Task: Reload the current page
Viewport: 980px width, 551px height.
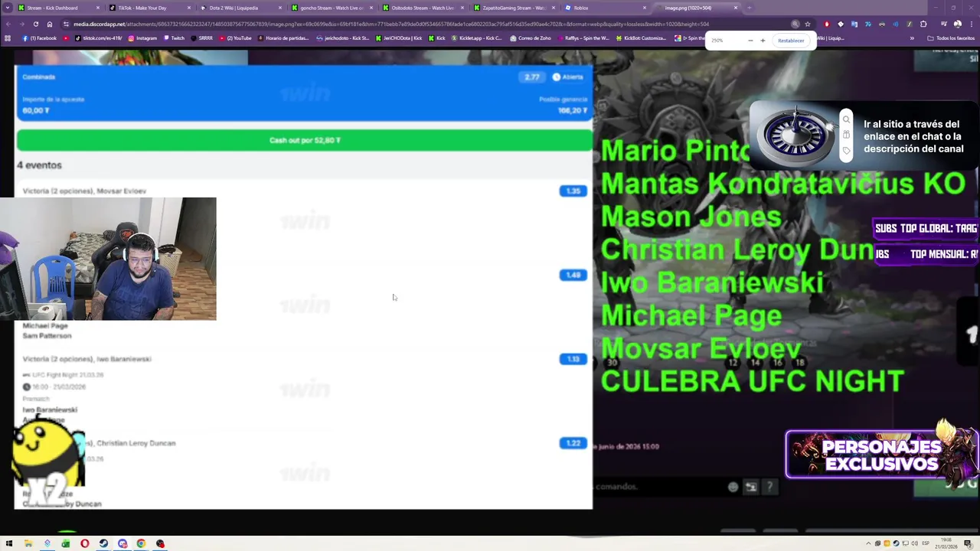Action: (35, 24)
